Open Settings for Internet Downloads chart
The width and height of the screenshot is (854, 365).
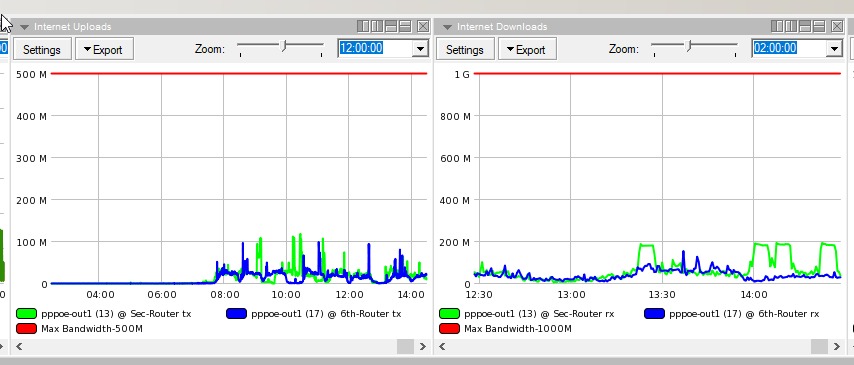pos(465,50)
